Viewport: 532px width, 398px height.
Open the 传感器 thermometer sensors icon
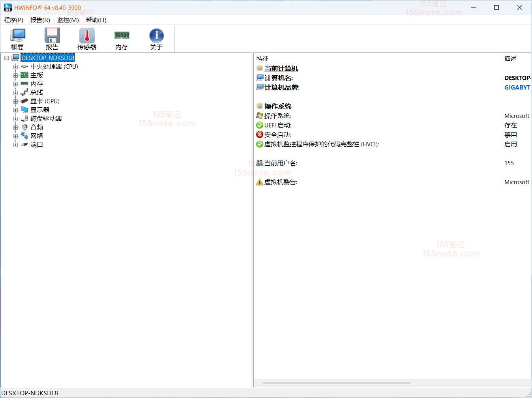pos(87,39)
